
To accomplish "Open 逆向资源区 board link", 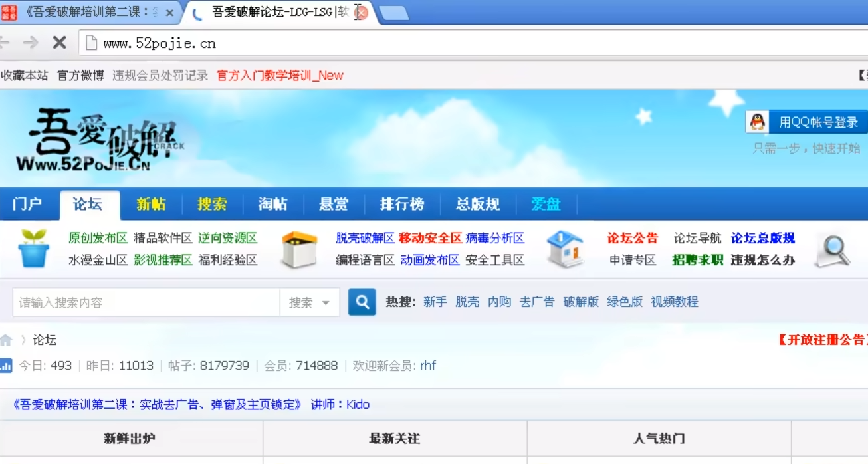I will [x=228, y=238].
